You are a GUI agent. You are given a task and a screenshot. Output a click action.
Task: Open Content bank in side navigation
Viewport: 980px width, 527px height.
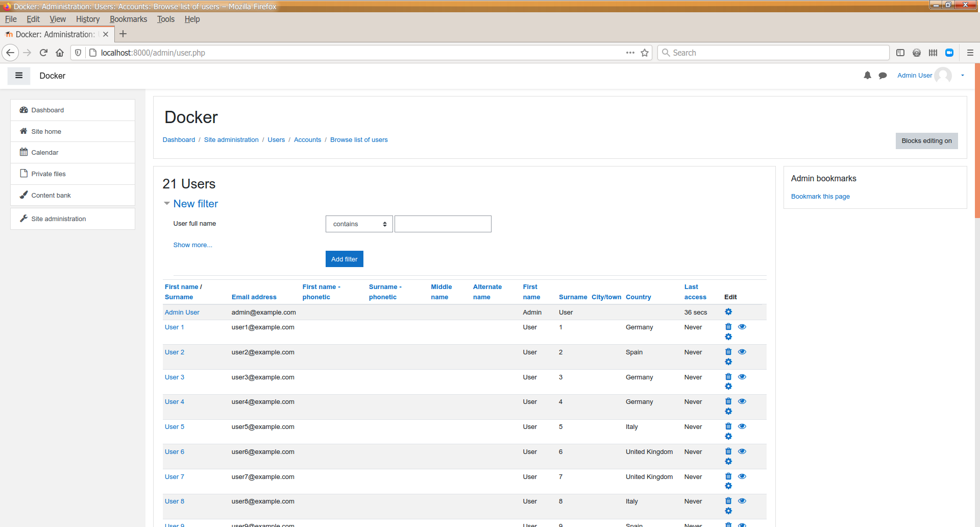click(x=72, y=195)
